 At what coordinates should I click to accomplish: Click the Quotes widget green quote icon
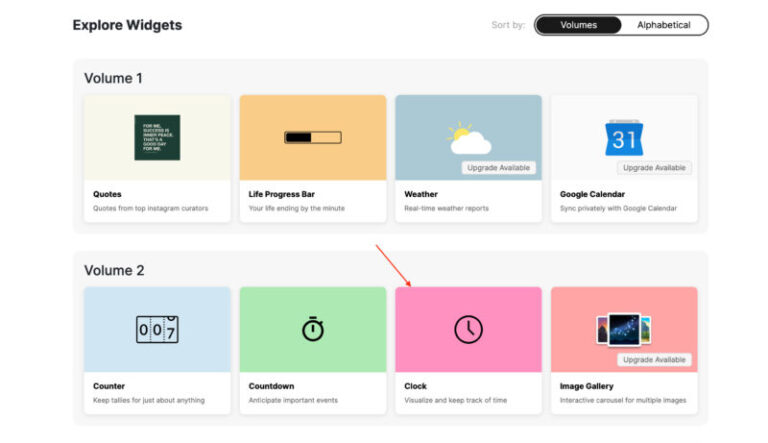coord(157,137)
